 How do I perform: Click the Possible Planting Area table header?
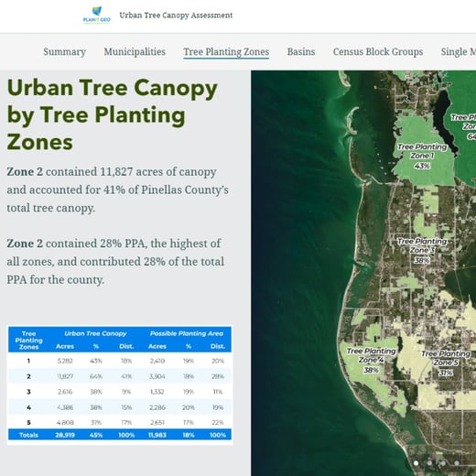pos(187,333)
